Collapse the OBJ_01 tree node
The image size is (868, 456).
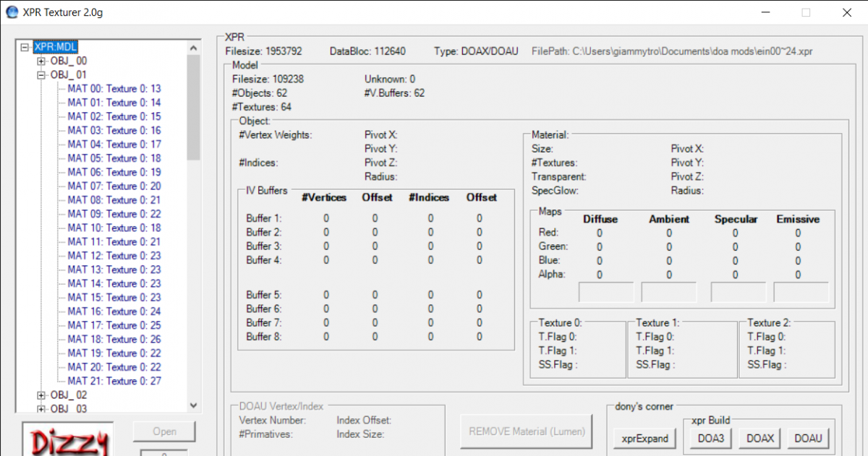tap(41, 75)
